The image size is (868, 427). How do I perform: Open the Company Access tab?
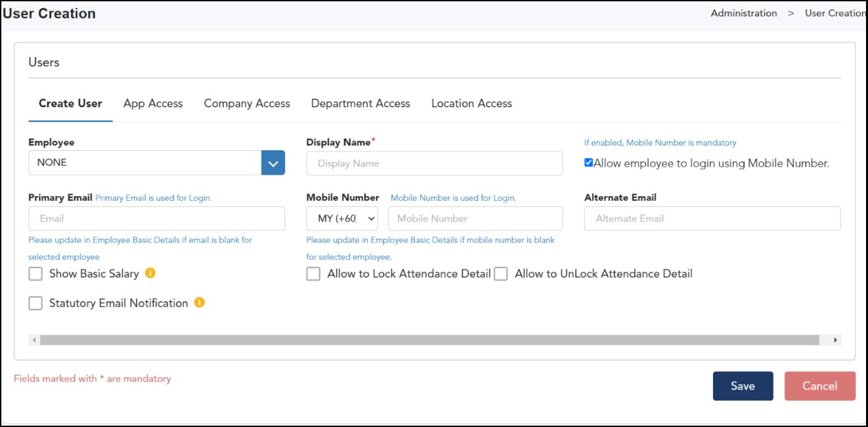coord(247,104)
